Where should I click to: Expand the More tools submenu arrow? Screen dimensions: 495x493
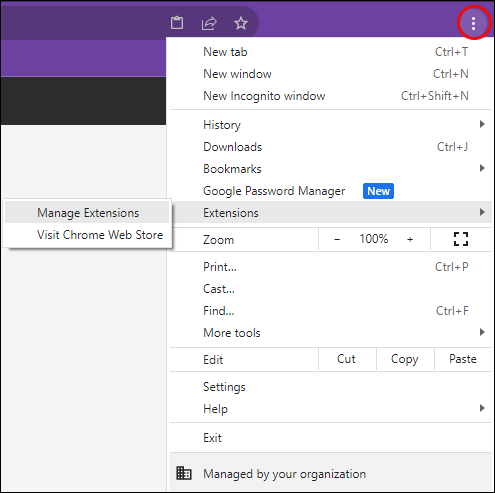pos(482,332)
